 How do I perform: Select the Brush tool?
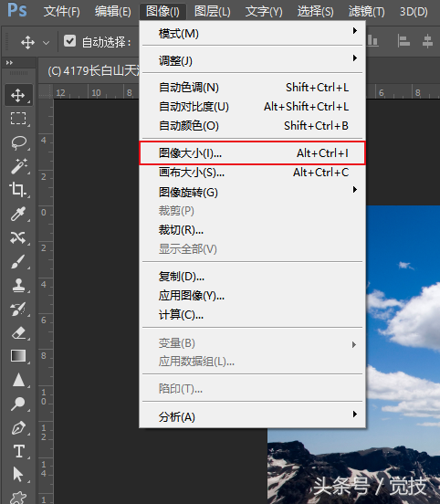click(x=18, y=262)
